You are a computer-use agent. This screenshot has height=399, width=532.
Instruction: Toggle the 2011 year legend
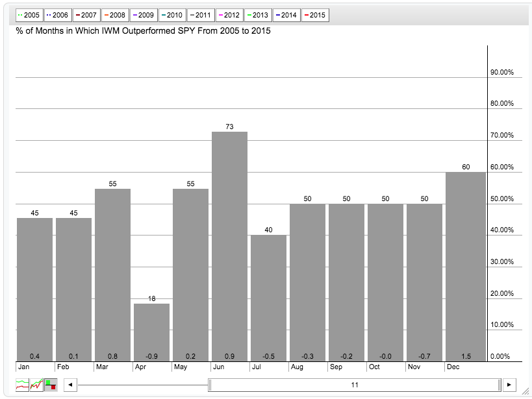coord(201,16)
